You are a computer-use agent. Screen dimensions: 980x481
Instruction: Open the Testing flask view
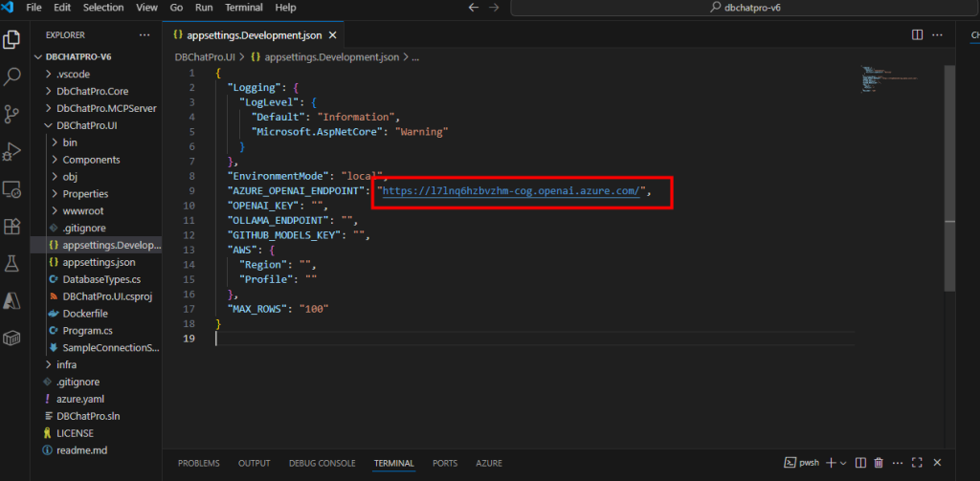[x=11, y=263]
